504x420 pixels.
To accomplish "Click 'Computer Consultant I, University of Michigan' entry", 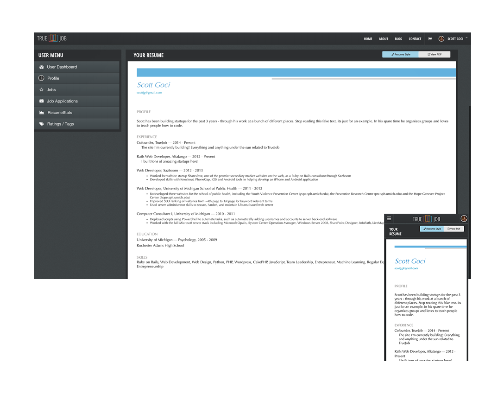I will (x=186, y=214).
